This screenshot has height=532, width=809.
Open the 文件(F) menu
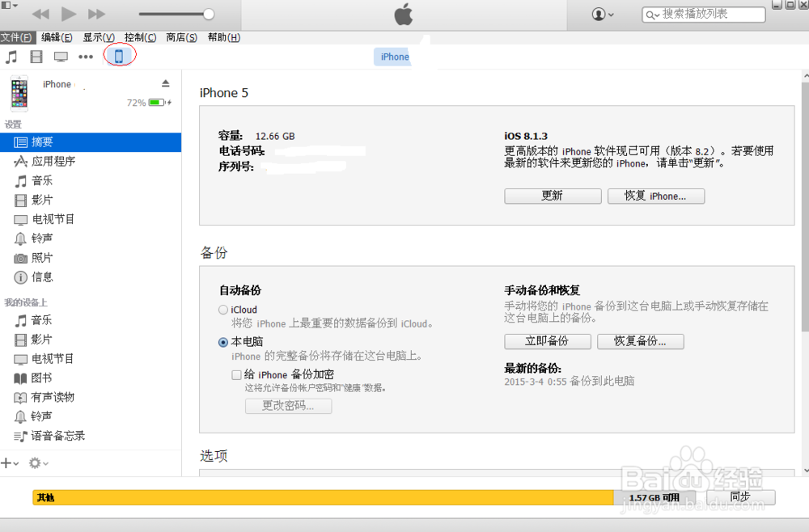[17, 37]
